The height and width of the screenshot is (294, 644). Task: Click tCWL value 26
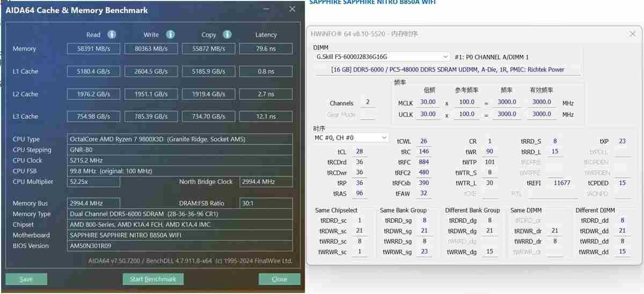click(x=423, y=142)
